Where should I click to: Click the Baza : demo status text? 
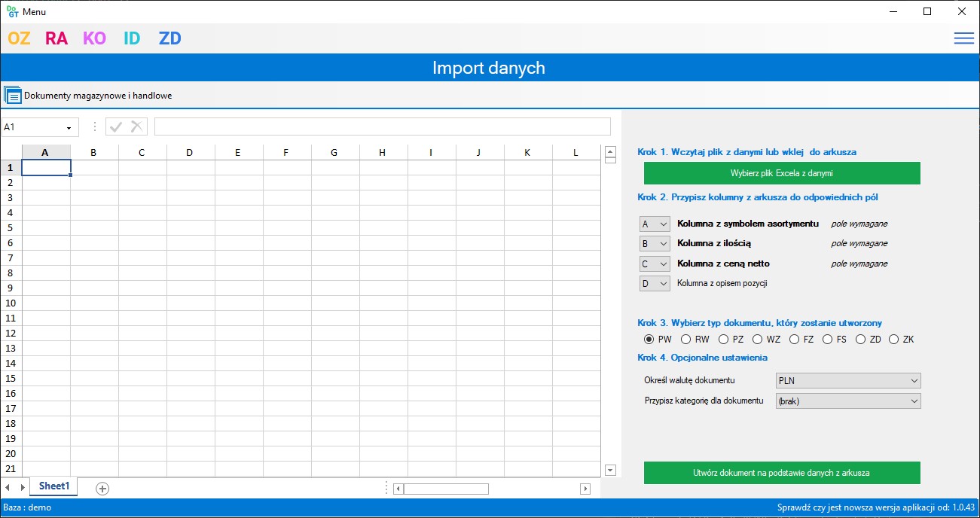(x=27, y=507)
